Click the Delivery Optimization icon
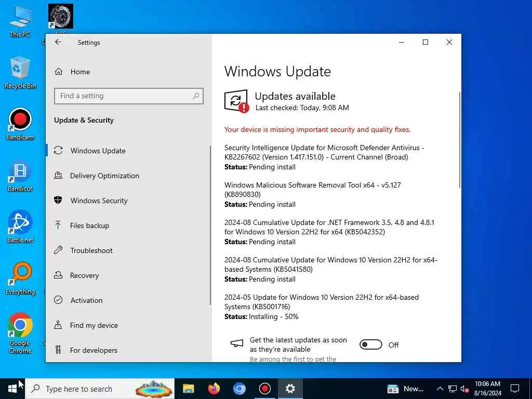The height and width of the screenshot is (399, 532). click(58, 176)
